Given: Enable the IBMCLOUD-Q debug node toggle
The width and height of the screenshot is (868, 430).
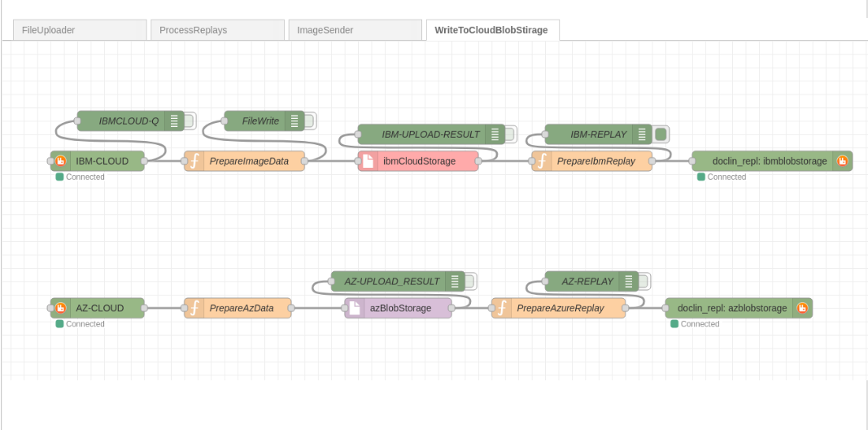Looking at the screenshot, I should pyautogui.click(x=190, y=121).
